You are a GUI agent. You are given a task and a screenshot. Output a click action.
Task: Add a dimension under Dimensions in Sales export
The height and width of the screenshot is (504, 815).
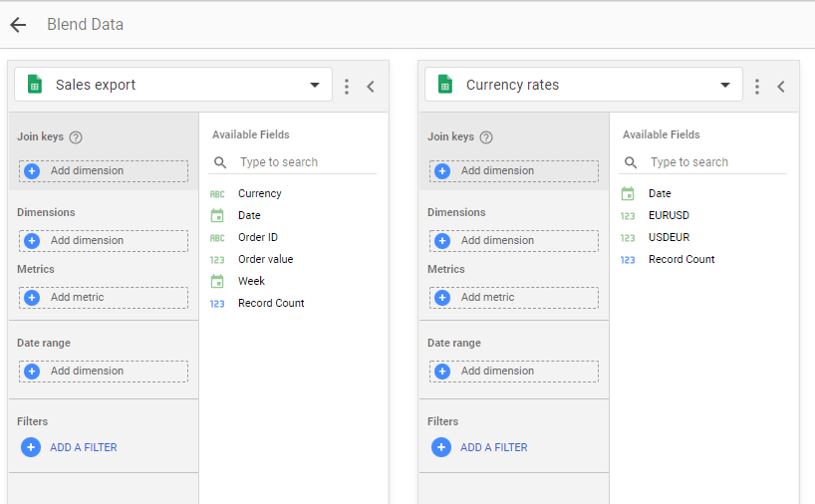point(104,241)
